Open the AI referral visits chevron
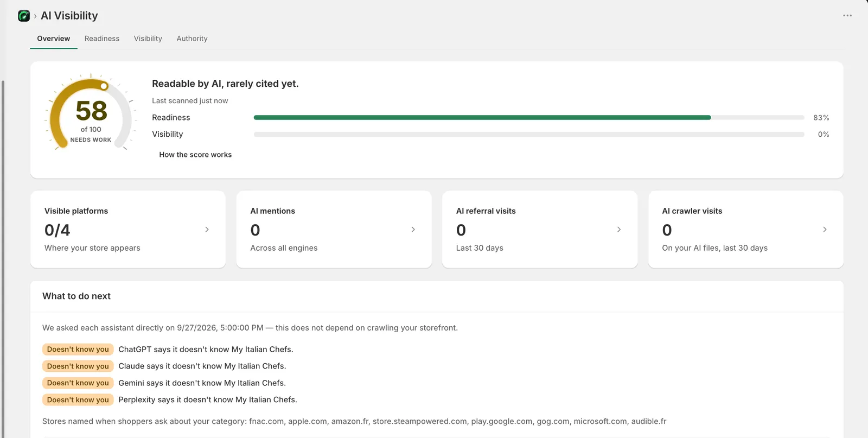This screenshot has width=868, height=438. tap(619, 230)
